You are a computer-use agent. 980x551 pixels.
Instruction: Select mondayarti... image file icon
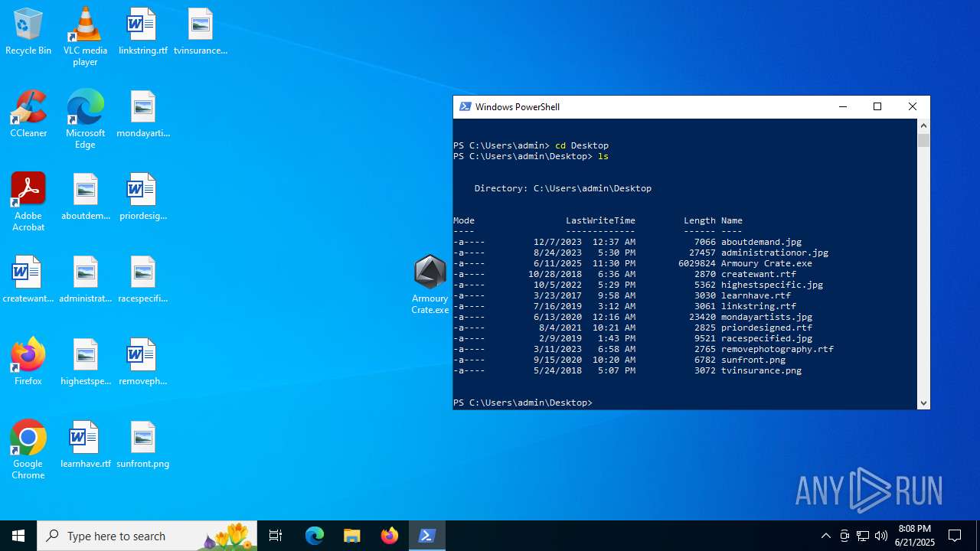tap(143, 115)
